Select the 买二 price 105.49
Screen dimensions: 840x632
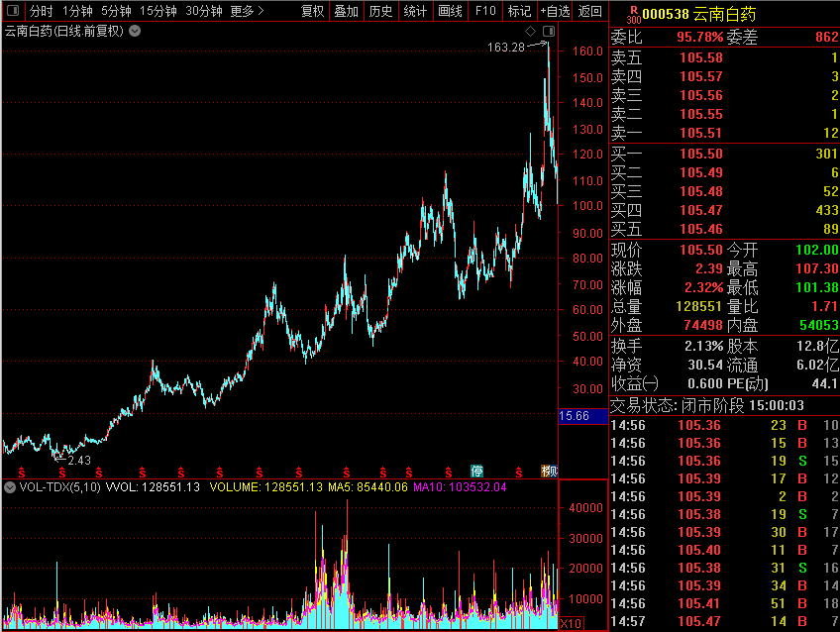tap(700, 172)
